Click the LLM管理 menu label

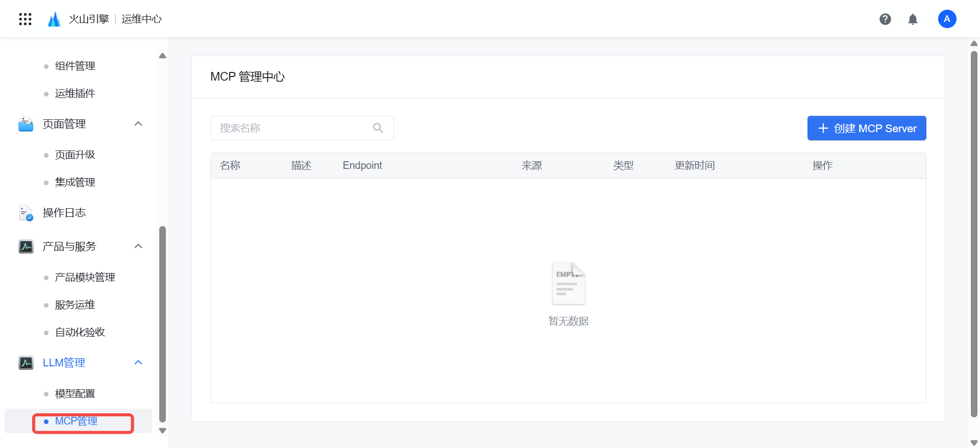pos(64,363)
